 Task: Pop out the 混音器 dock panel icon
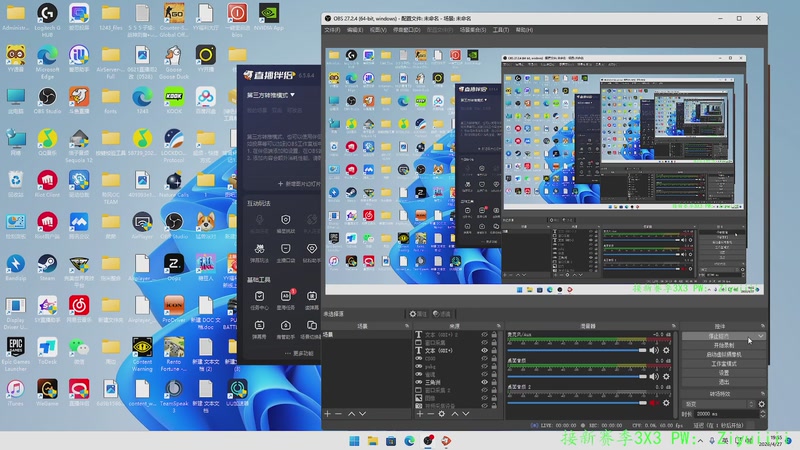pos(673,326)
